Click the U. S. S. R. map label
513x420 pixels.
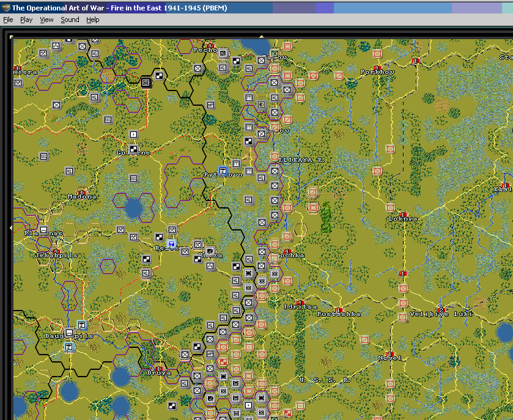[325, 380]
